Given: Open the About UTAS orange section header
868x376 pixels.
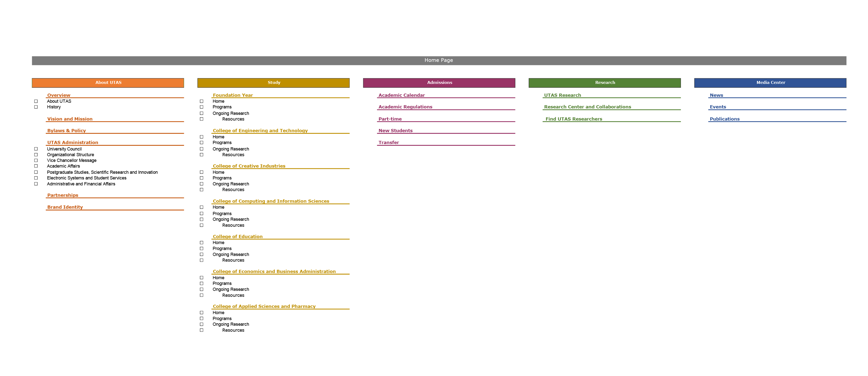Looking at the screenshot, I should coord(108,83).
